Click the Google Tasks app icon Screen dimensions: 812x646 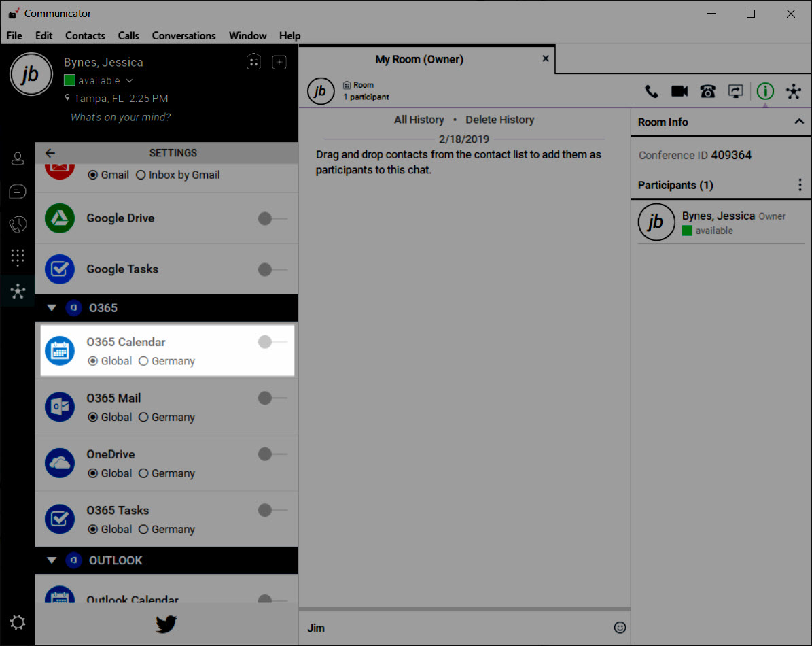60,269
